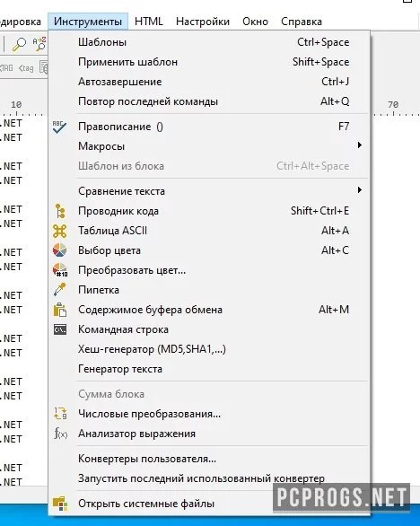Select Запустить последний использованный конвертер
420x526 pixels.
pos(210,478)
